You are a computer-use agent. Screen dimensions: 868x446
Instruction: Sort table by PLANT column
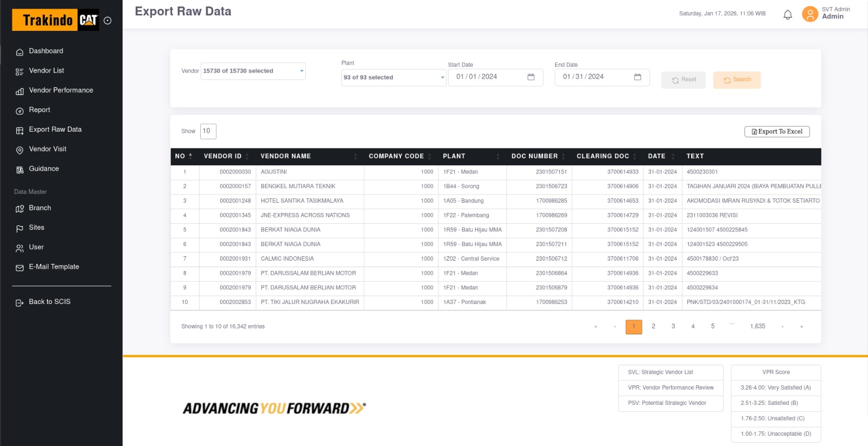click(472, 156)
